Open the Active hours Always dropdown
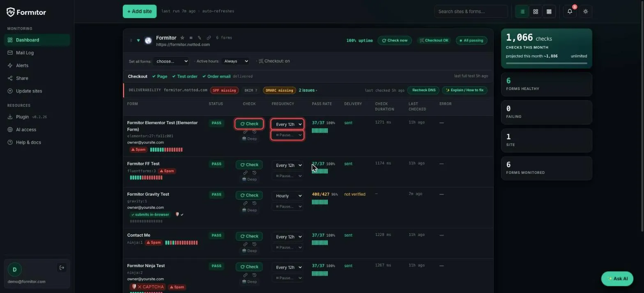Image resolution: width=644 pixels, height=293 pixels. point(235,61)
